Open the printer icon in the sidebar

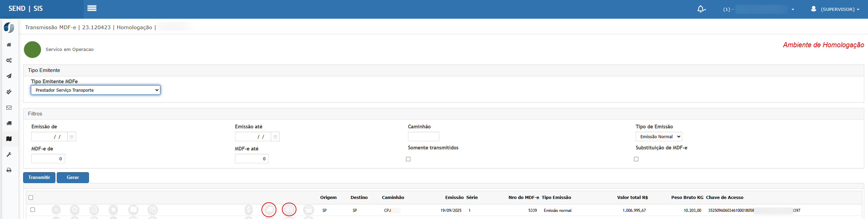point(9,170)
